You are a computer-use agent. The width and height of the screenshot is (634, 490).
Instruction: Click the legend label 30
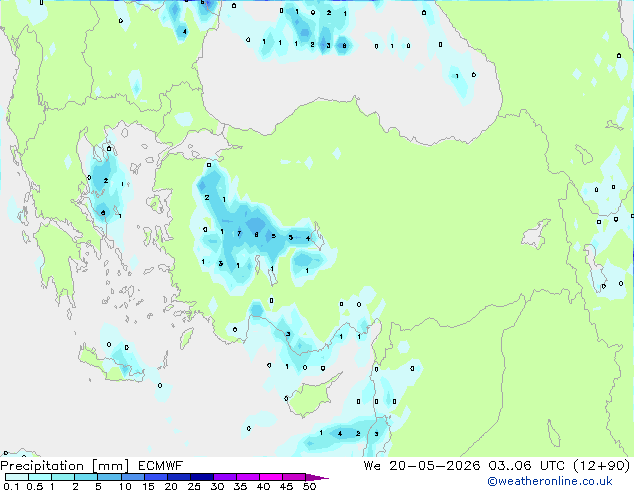217,486
